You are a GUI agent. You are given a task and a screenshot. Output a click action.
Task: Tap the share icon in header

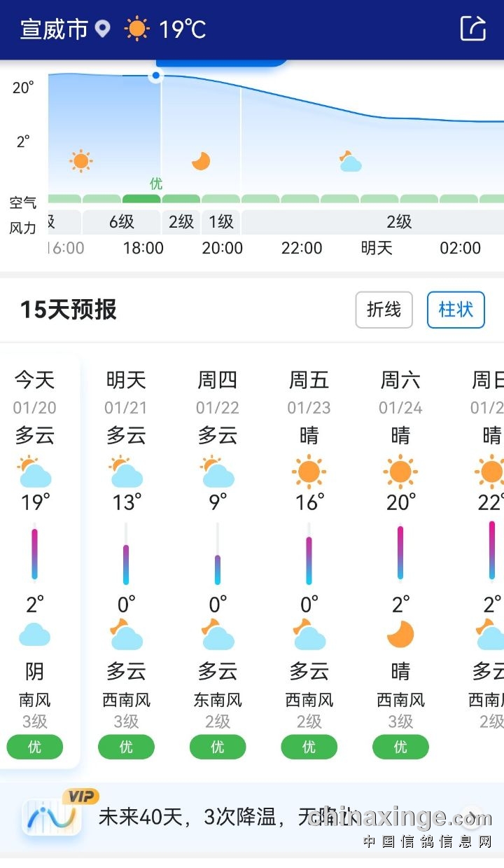point(472,29)
